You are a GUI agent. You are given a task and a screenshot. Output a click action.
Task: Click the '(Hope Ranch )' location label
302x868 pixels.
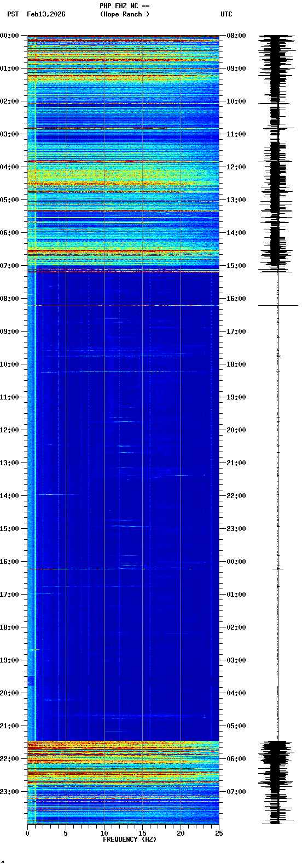pyautogui.click(x=124, y=14)
